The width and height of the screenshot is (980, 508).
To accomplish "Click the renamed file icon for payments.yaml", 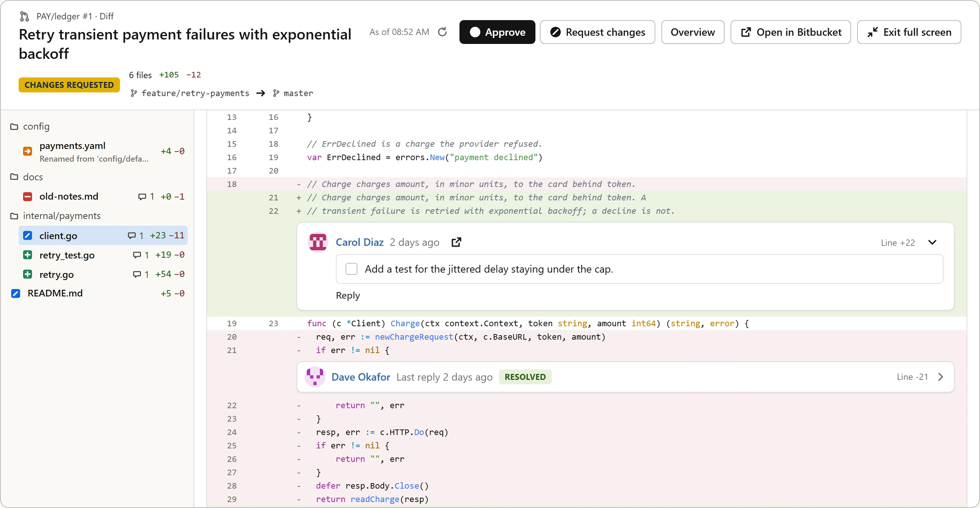I will pyautogui.click(x=28, y=151).
